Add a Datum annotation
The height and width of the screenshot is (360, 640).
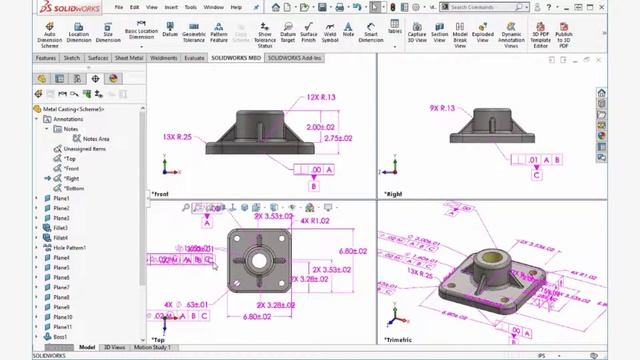[170, 30]
